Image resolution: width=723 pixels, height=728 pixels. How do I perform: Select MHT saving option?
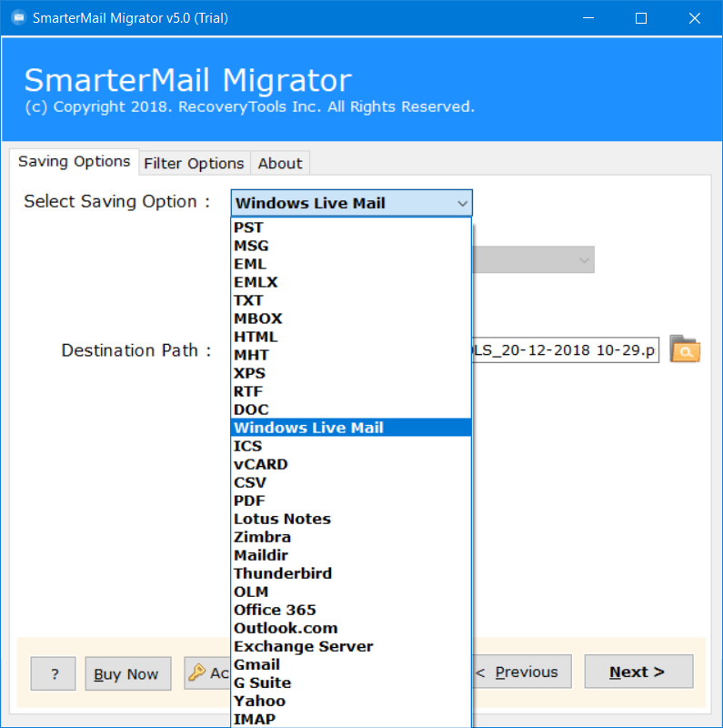click(x=351, y=355)
